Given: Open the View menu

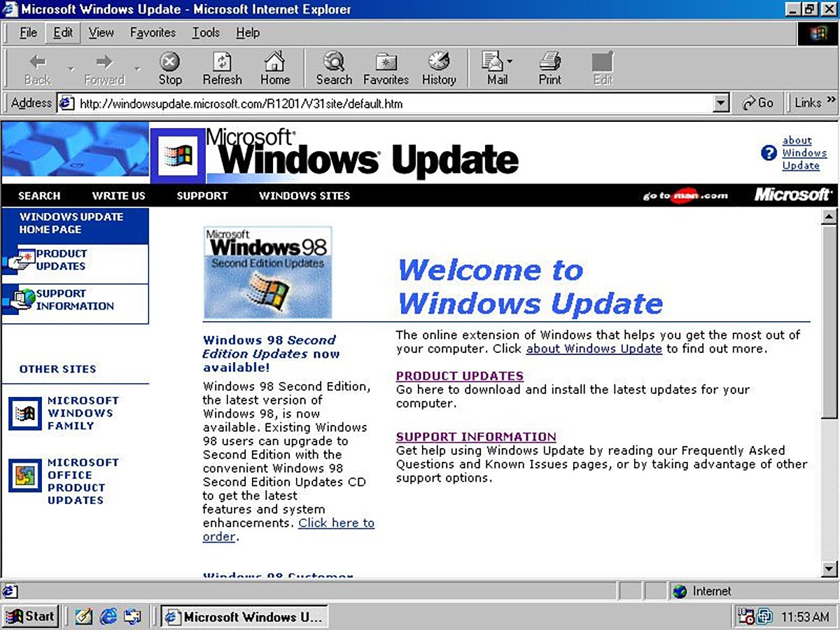Looking at the screenshot, I should pyautogui.click(x=101, y=32).
